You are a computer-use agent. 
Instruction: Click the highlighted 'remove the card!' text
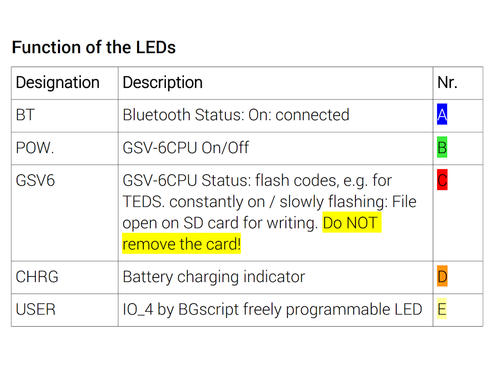181,244
